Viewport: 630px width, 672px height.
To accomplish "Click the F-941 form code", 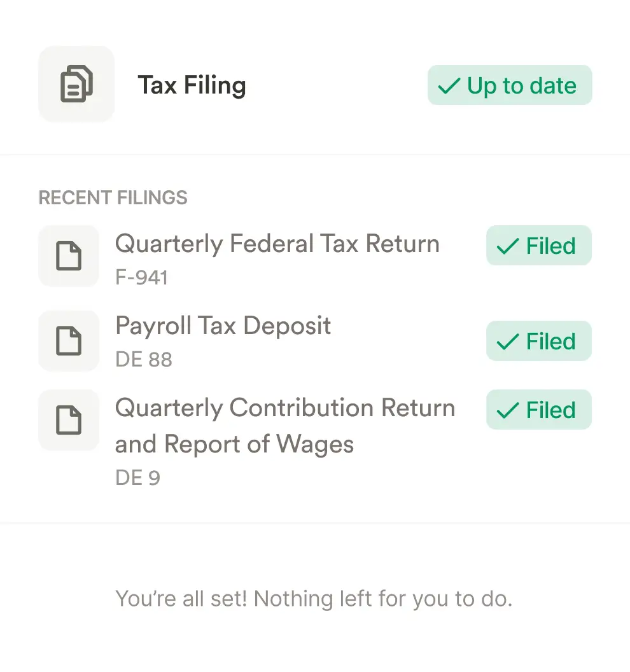I will [141, 277].
